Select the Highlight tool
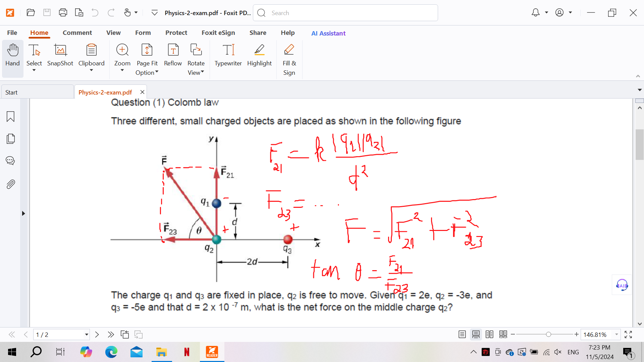 coord(259,55)
